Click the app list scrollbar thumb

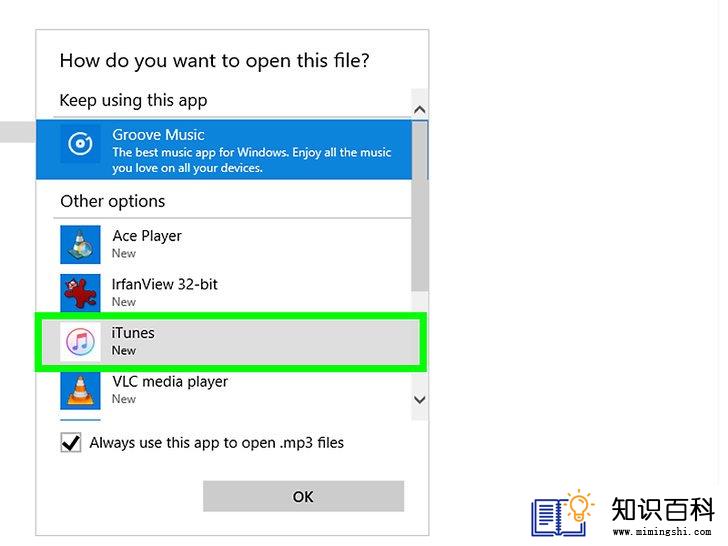[x=419, y=206]
